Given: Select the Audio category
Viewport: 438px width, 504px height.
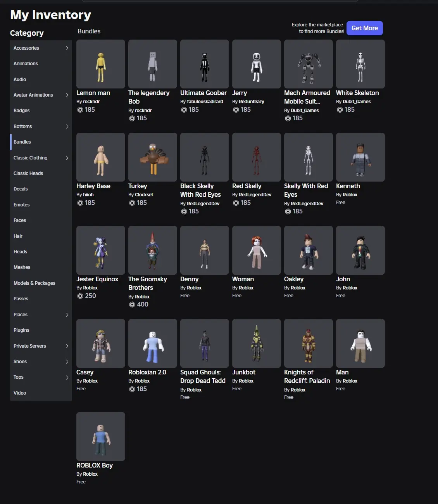Looking at the screenshot, I should (x=41, y=80).
